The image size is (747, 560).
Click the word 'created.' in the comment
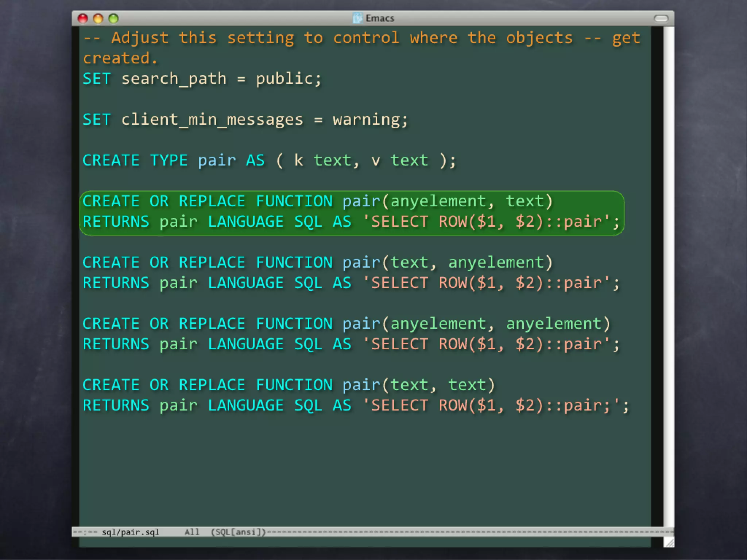120,58
